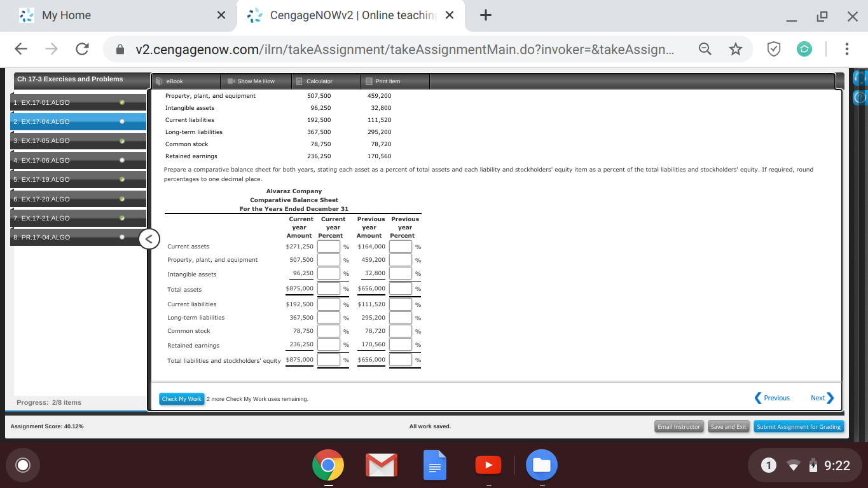Submit Assignment for Grading
This screenshot has width=868, height=488.
(x=799, y=426)
